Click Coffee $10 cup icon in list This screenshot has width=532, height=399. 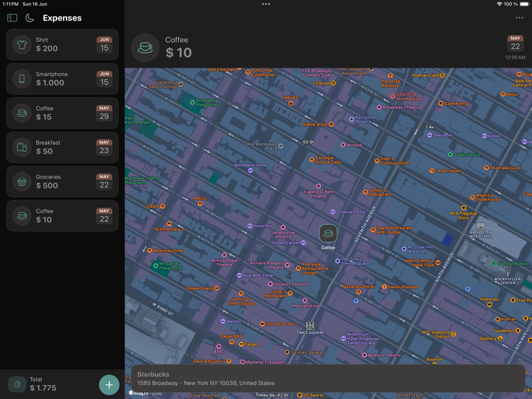(22, 216)
